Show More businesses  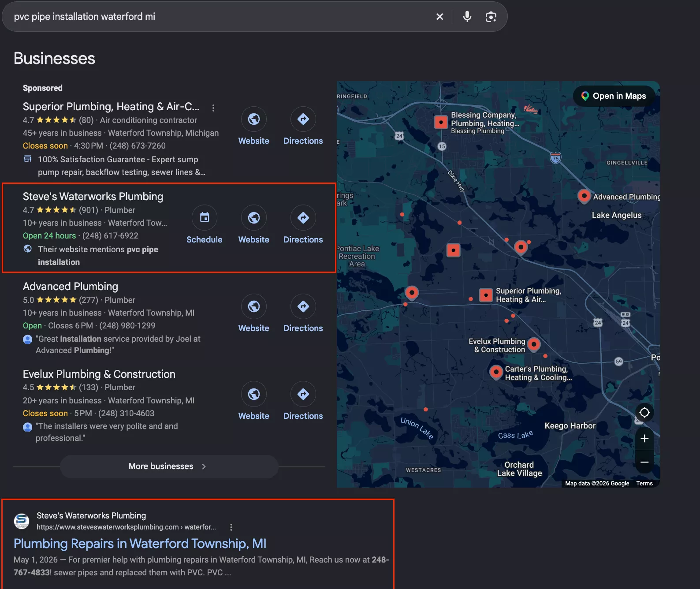coord(169,466)
